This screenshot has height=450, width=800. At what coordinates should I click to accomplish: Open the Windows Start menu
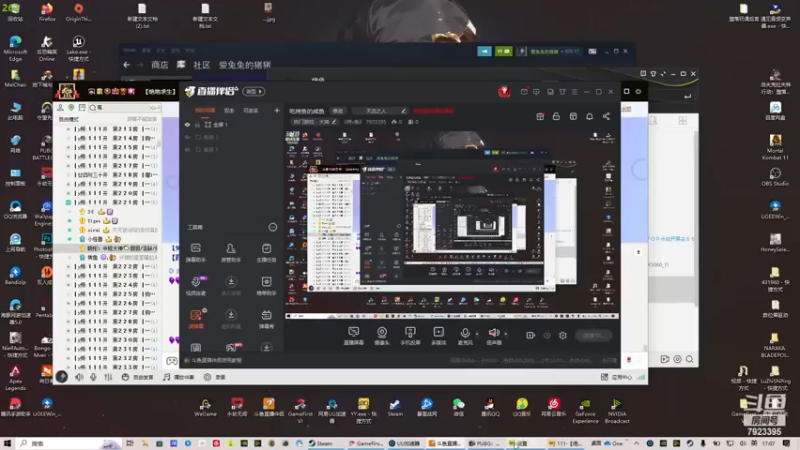pyautogui.click(x=7, y=443)
